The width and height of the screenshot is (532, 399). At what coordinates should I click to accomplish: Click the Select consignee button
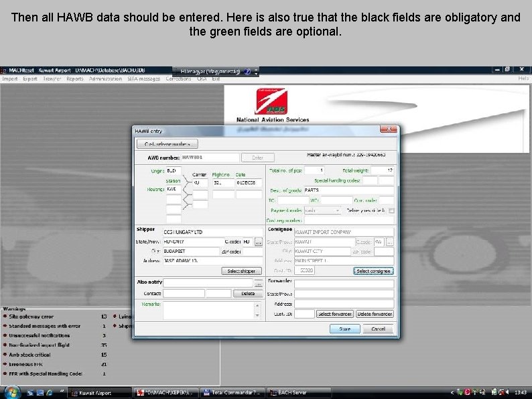click(x=373, y=271)
